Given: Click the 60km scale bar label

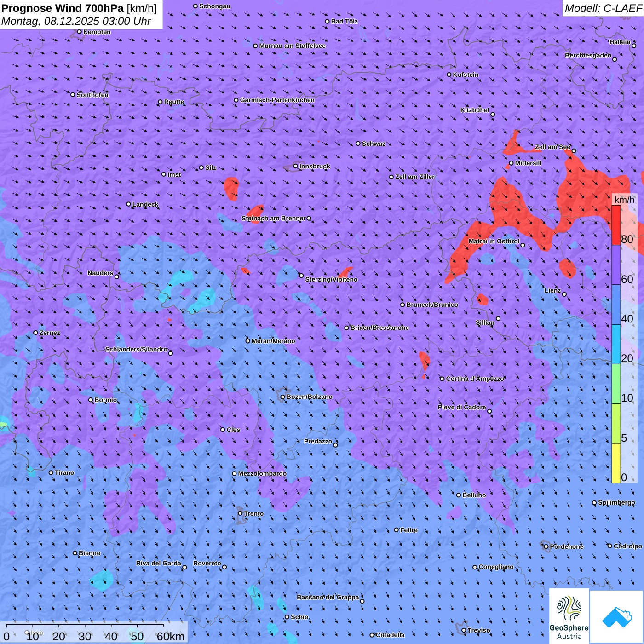Looking at the screenshot, I should pos(171,636).
